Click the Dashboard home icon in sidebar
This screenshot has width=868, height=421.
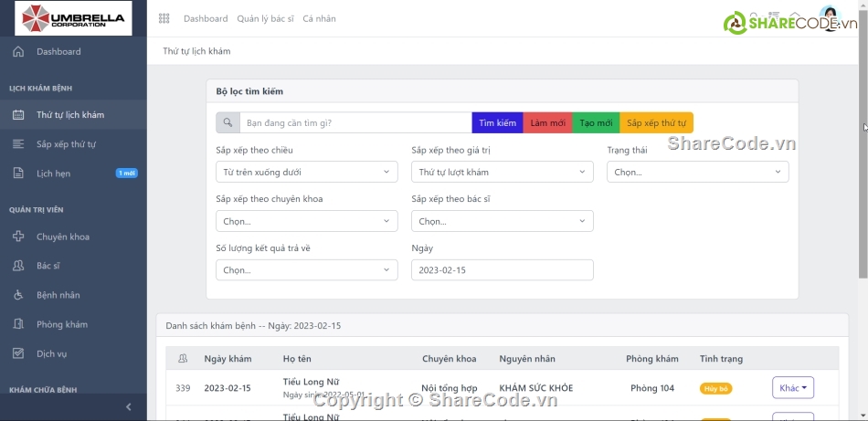click(x=18, y=52)
